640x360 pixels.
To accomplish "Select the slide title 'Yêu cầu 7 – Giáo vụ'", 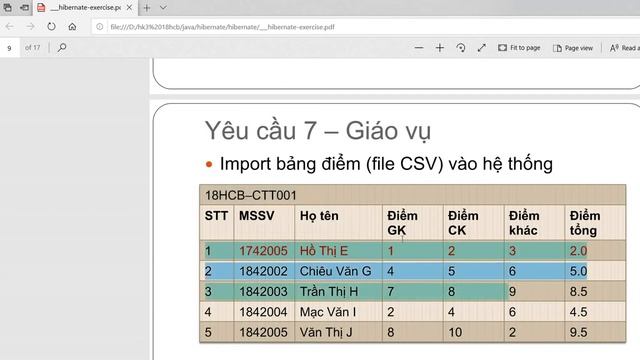I will click(318, 131).
